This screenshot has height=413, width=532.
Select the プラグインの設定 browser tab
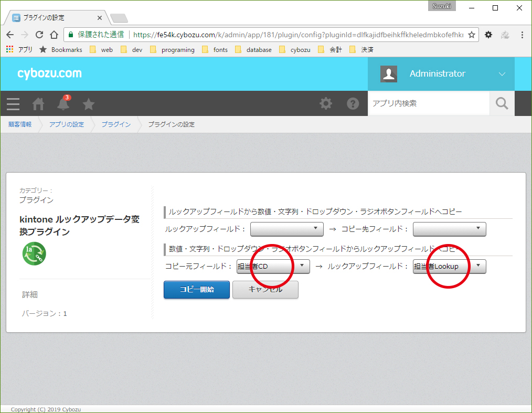[x=56, y=18]
